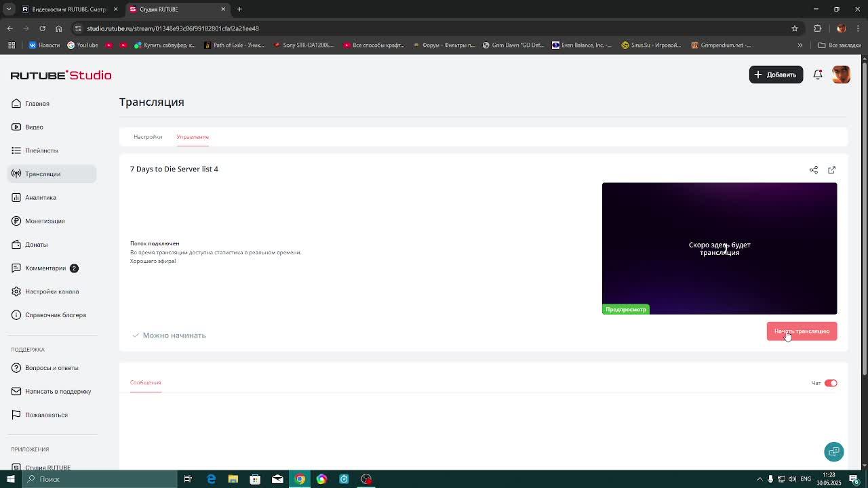Click the browser home button
Viewport: 868px width, 488px height.
coord(58,28)
